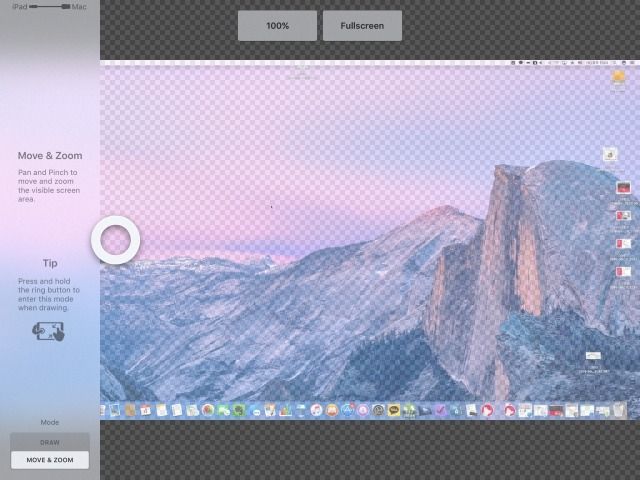640x480 pixels.
Task: Open the yellow Notes app in dock
Action: (162, 410)
